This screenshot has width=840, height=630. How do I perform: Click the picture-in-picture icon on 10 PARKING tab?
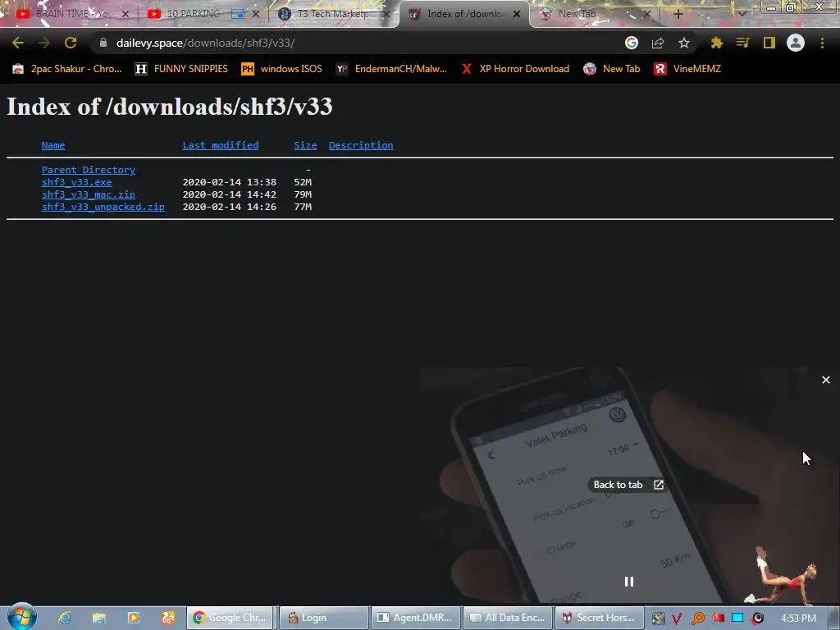point(237,14)
